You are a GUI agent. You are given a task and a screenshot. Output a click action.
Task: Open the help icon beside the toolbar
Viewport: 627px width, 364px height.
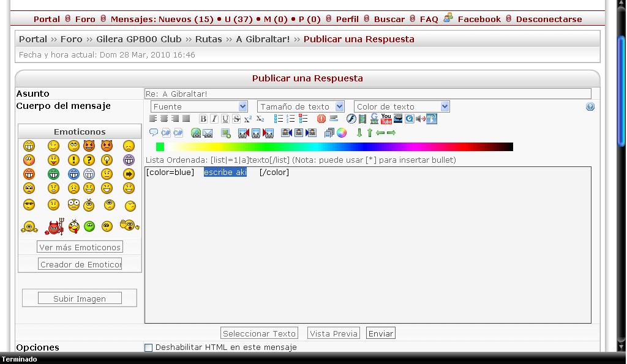[x=590, y=106]
